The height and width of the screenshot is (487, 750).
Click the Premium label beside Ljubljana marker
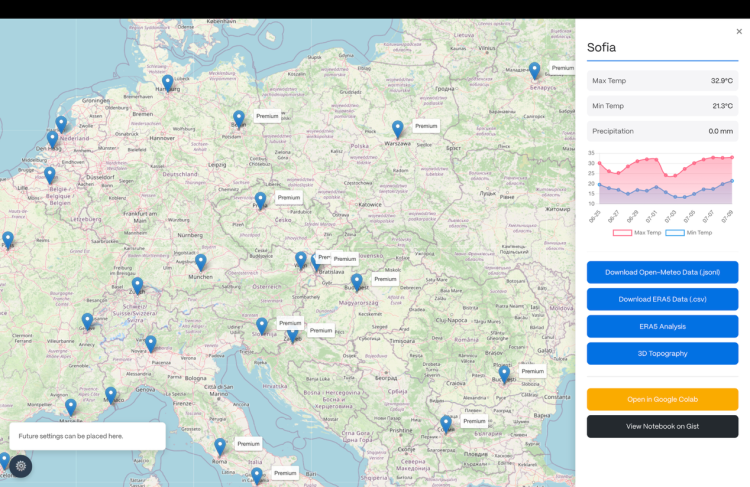[290, 323]
